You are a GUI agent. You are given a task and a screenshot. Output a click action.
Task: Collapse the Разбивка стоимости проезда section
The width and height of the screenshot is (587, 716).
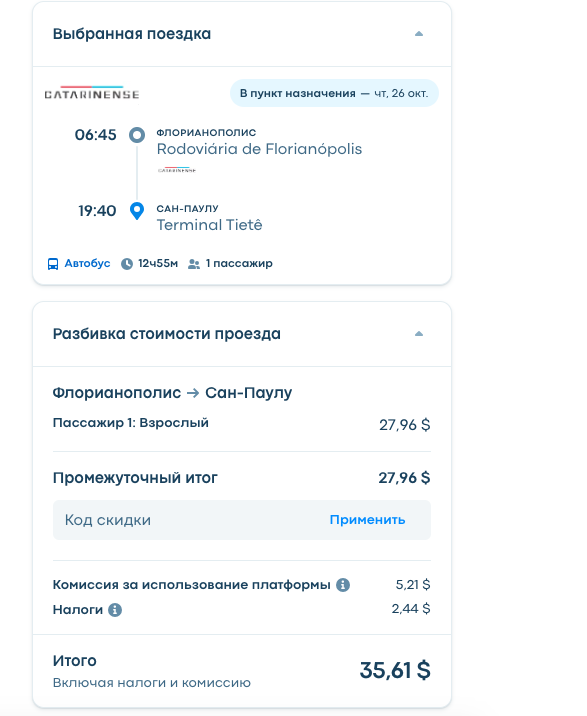click(418, 334)
